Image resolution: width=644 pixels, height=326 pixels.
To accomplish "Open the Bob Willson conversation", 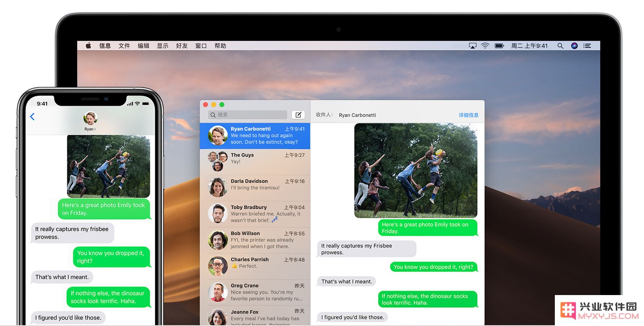I will [x=255, y=240].
